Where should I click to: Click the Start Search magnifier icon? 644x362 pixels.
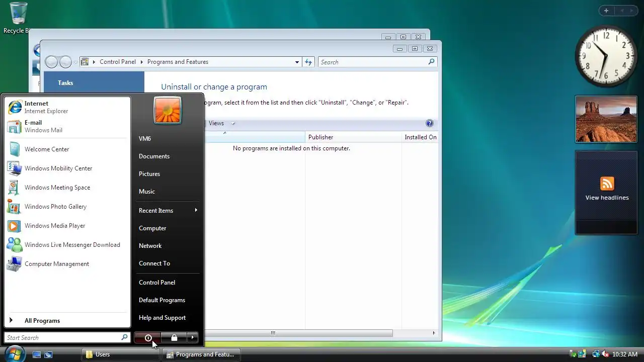click(124, 337)
